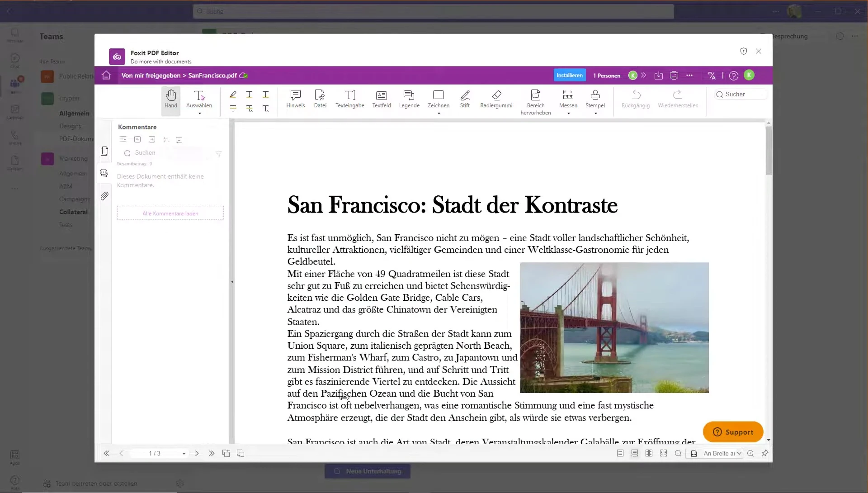Open the Zeichnen shape tool

point(439,100)
